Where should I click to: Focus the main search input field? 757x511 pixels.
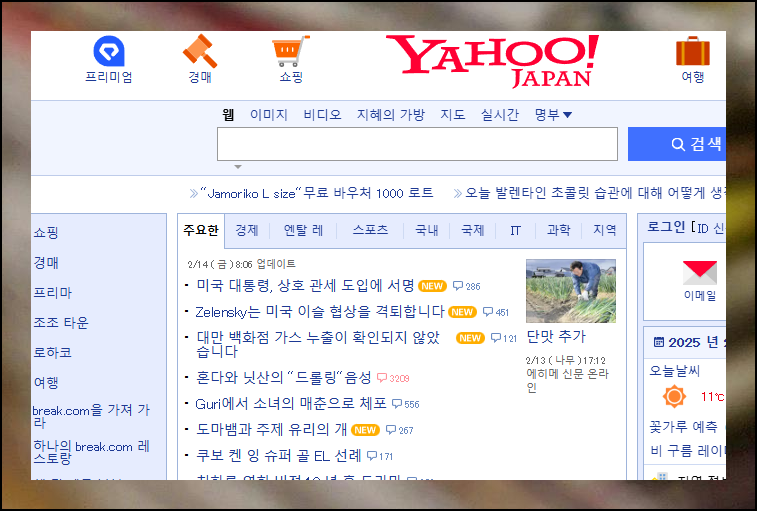click(x=417, y=144)
